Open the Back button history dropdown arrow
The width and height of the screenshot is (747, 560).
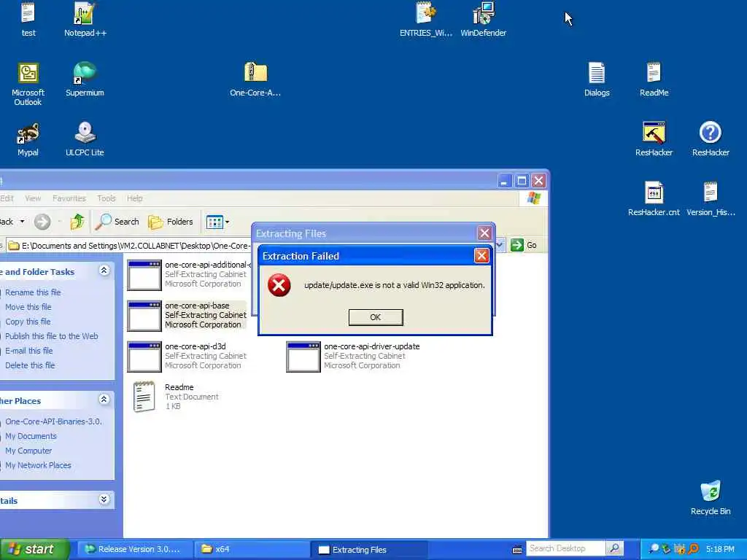pyautogui.click(x=22, y=222)
